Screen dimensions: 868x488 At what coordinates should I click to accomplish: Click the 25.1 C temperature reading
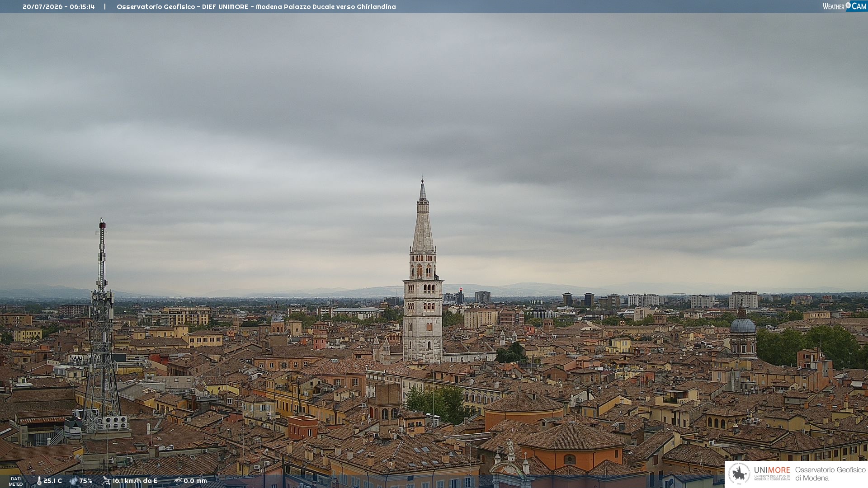(52, 481)
